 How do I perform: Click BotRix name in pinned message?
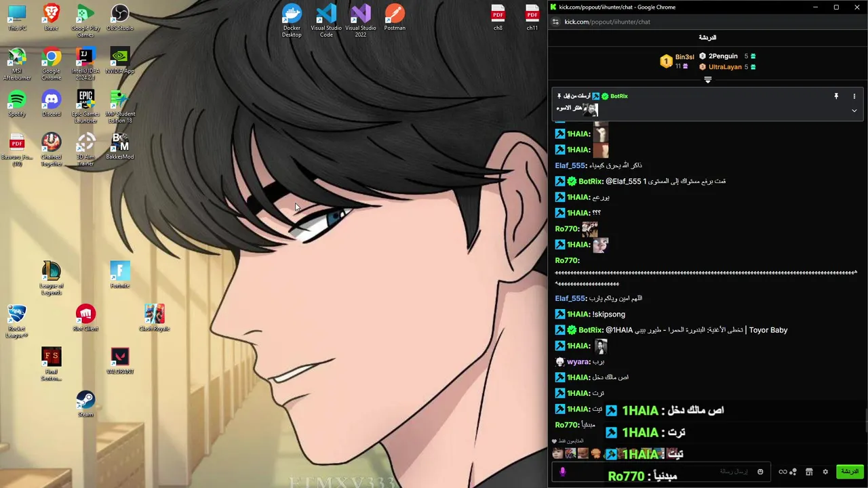pos(618,96)
